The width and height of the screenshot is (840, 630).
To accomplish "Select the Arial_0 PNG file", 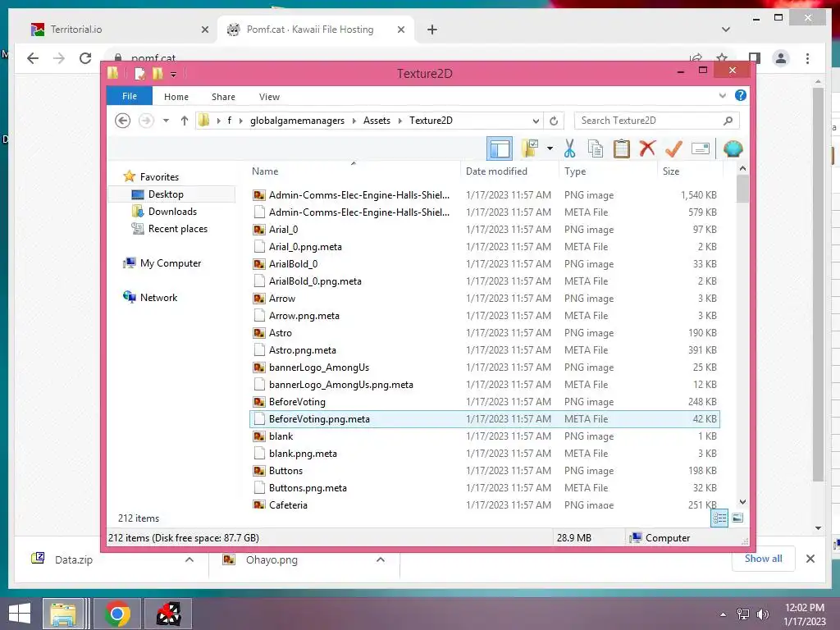I will click(x=484, y=230).
